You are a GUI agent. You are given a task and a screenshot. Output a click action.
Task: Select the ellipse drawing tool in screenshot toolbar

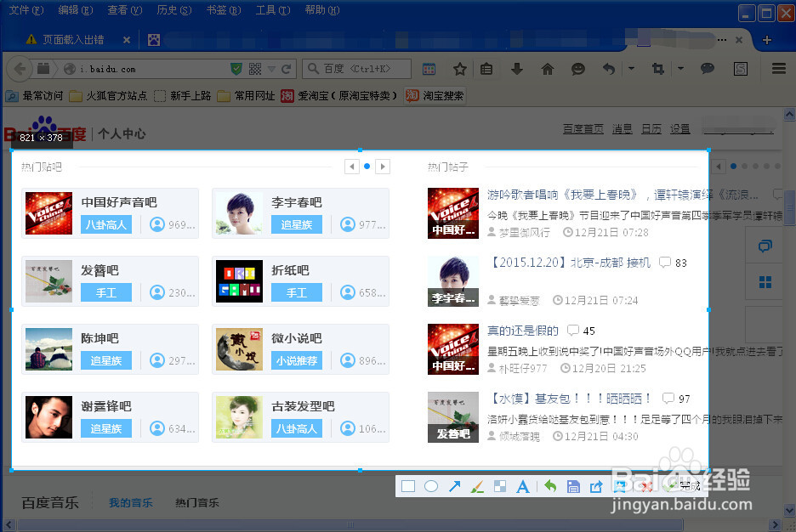pos(431,486)
